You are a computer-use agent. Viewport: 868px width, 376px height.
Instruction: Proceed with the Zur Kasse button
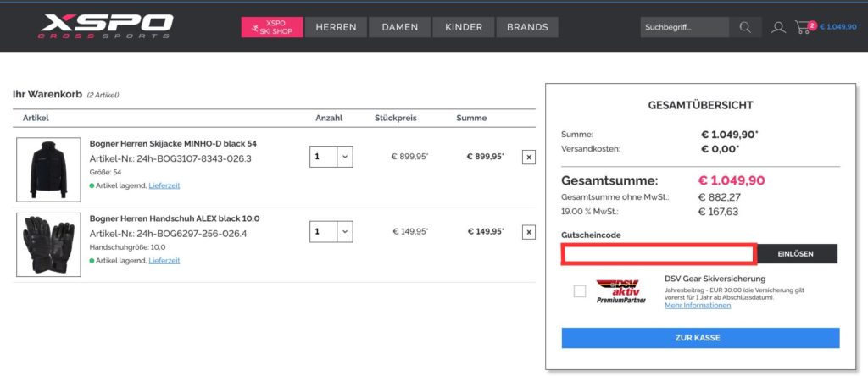pos(700,338)
